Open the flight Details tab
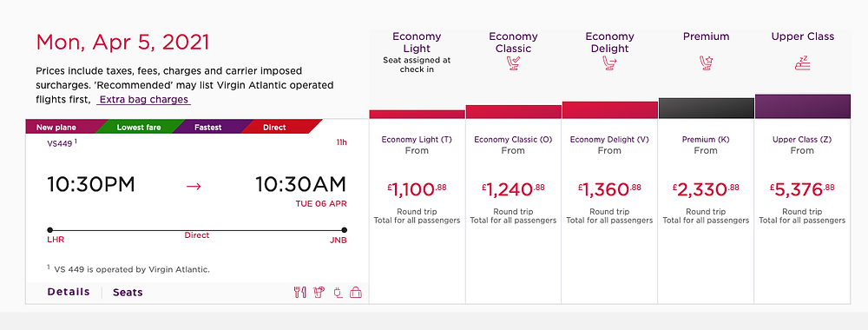Screen dimensions: 868x330 pyautogui.click(x=69, y=292)
